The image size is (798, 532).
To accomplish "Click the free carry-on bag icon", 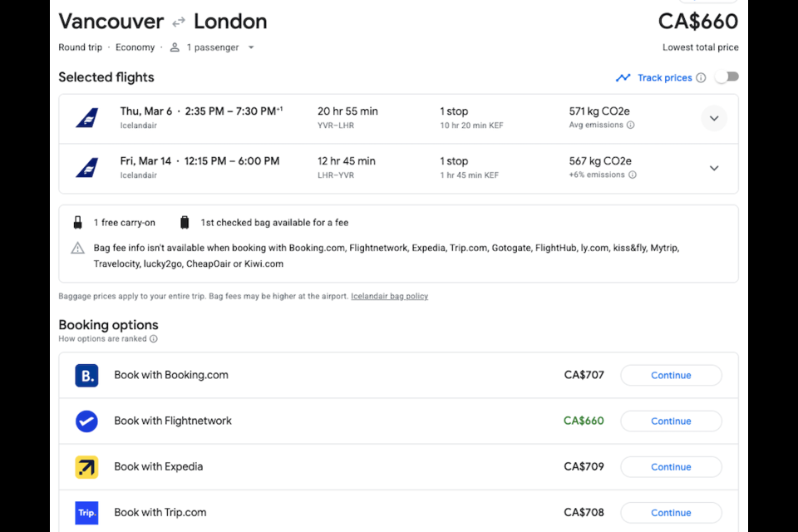I will 78,223.
